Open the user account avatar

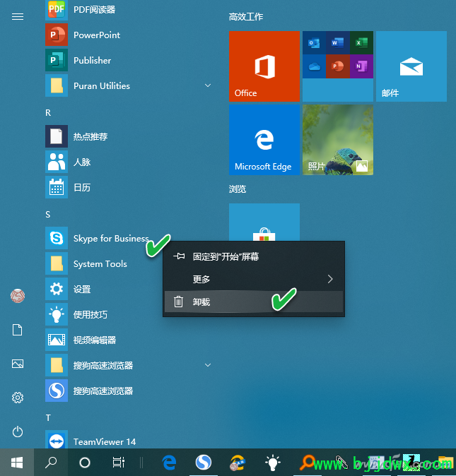point(18,296)
